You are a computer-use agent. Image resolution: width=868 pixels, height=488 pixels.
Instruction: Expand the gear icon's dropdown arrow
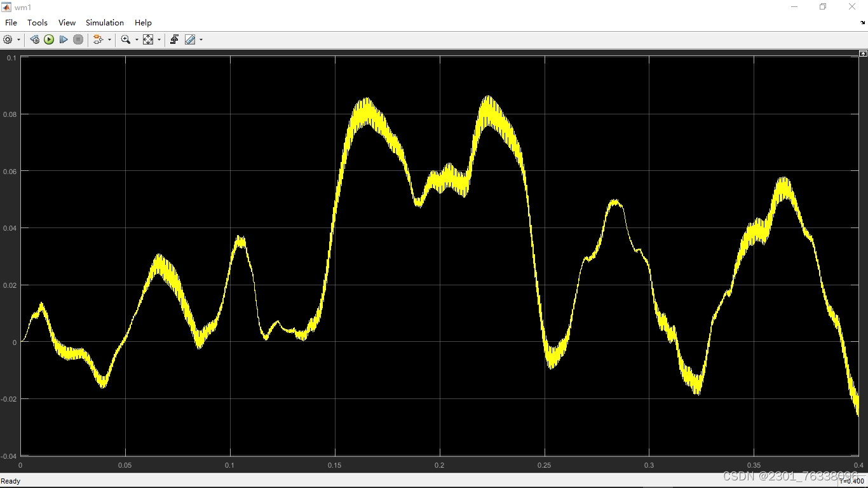pyautogui.click(x=18, y=39)
